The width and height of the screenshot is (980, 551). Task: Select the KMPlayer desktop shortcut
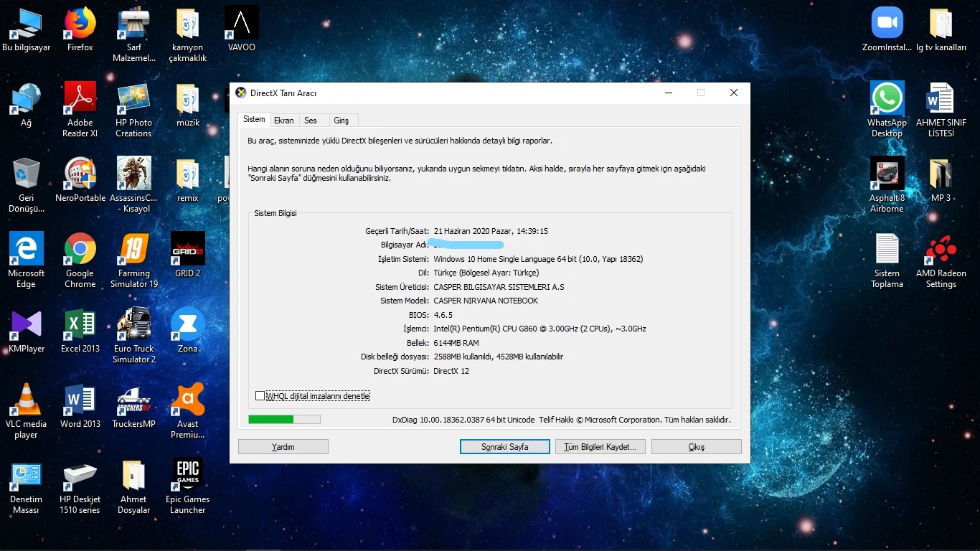pyautogui.click(x=27, y=332)
